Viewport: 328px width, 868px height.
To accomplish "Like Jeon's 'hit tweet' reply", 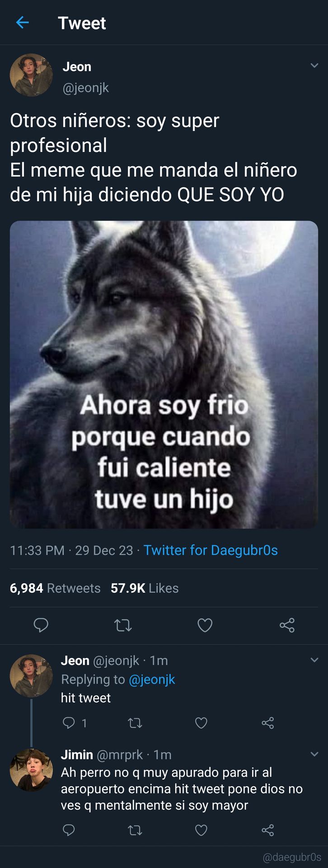I will (201, 723).
